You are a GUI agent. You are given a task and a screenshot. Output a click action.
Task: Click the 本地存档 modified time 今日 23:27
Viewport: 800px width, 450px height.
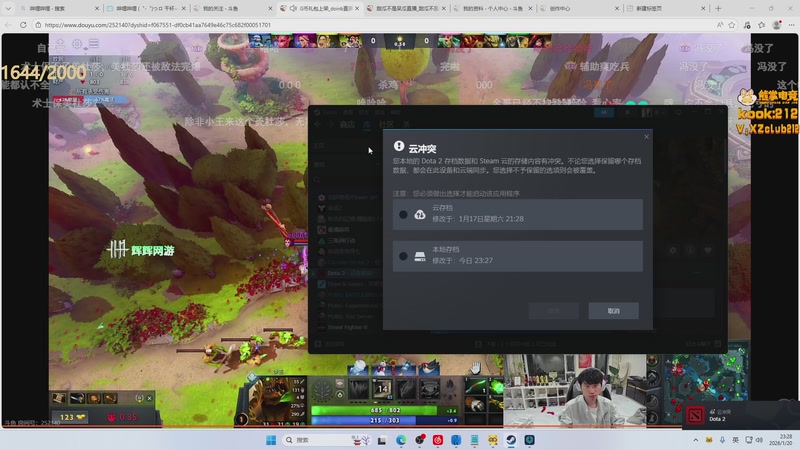tap(462, 261)
